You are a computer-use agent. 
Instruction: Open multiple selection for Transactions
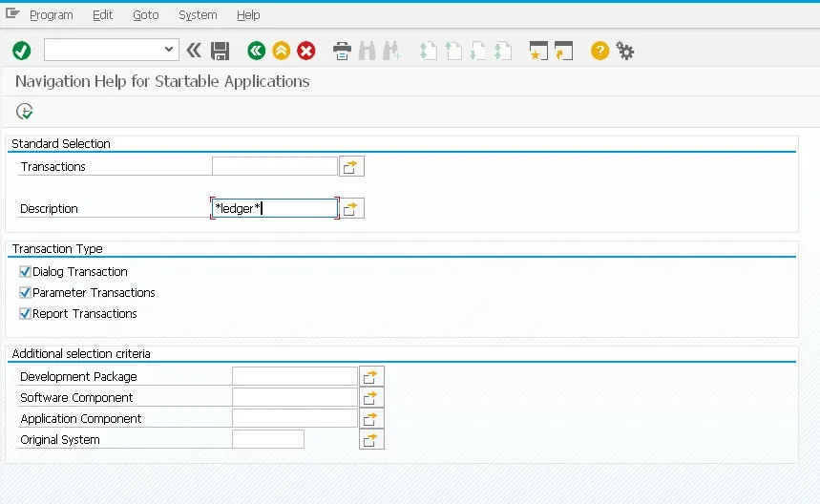[x=351, y=166]
